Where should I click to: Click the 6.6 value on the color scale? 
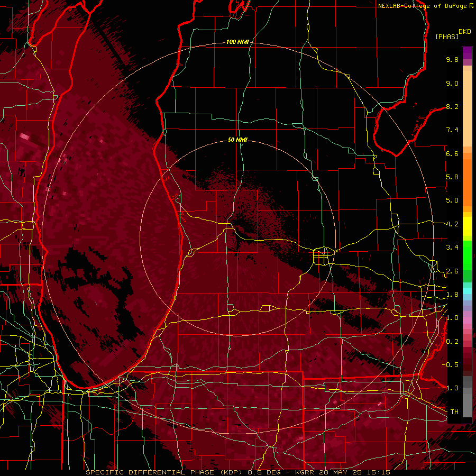pos(452,153)
